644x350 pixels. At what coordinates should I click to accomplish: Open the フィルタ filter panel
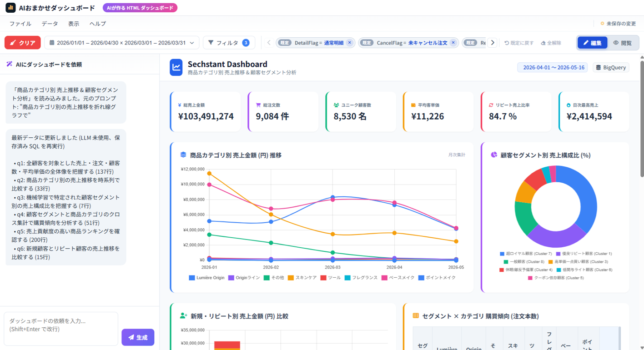(x=229, y=43)
